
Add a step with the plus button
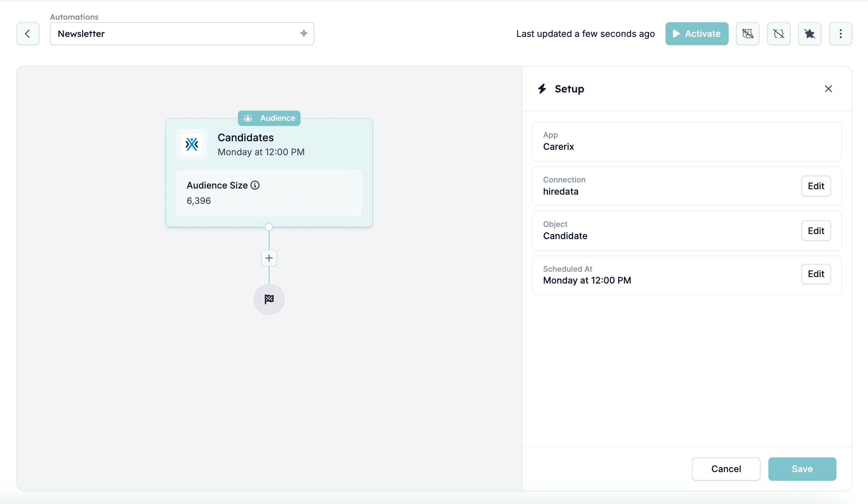(269, 258)
